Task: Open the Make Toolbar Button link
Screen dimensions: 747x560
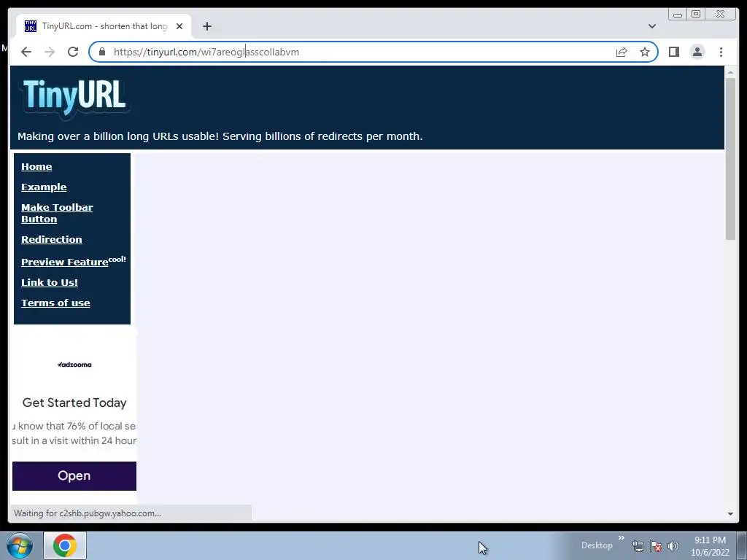Action: 57,214
